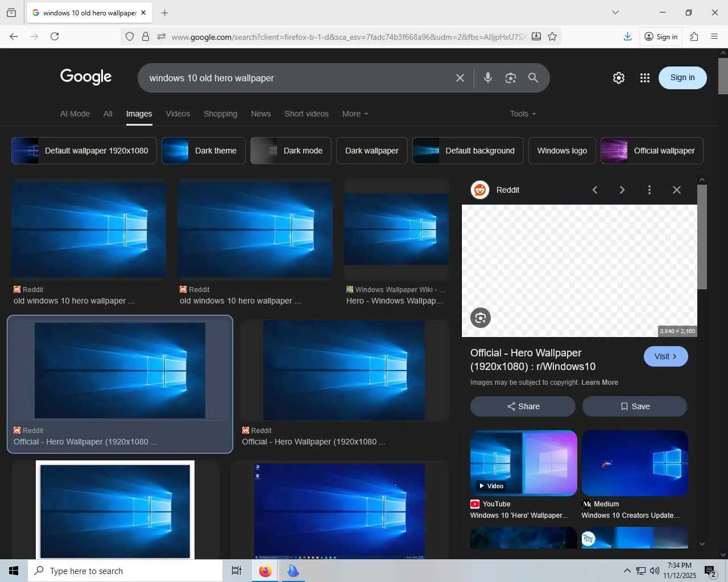
Task: Open Search by image camera icon
Action: pyautogui.click(x=510, y=78)
